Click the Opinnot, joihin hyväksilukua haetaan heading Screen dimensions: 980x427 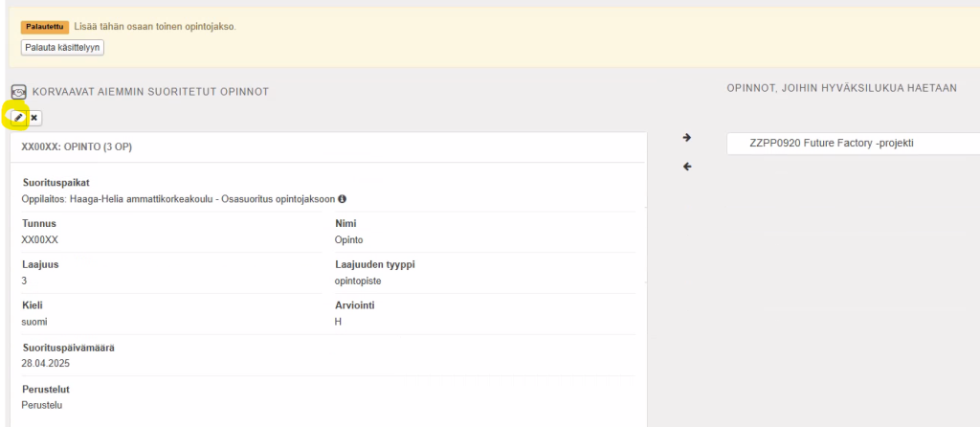click(x=841, y=88)
